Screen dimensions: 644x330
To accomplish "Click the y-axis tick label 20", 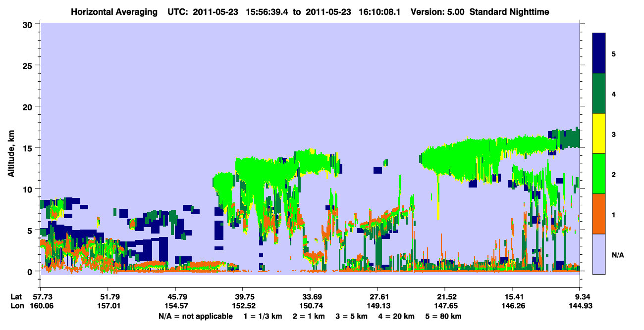I will point(29,106).
